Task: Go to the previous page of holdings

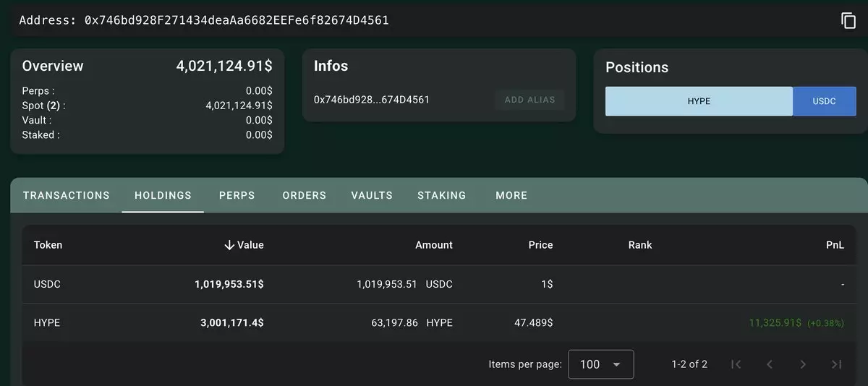Action: point(770,364)
